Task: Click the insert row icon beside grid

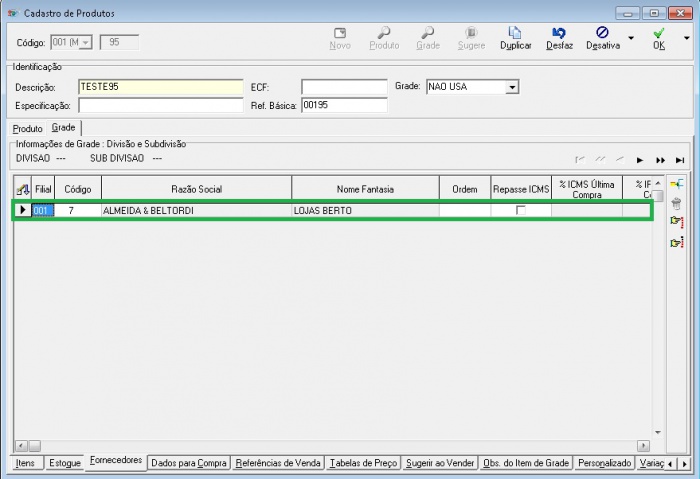Action: pyautogui.click(x=676, y=184)
